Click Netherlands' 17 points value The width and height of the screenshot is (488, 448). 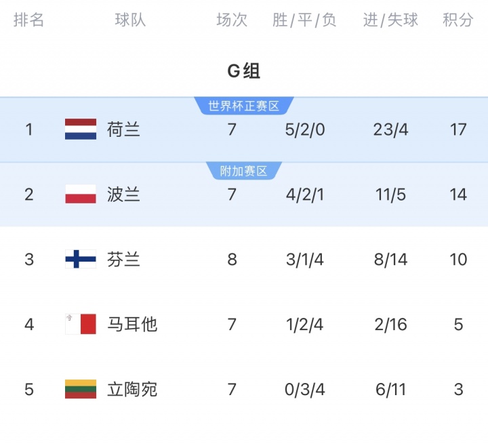(458, 129)
